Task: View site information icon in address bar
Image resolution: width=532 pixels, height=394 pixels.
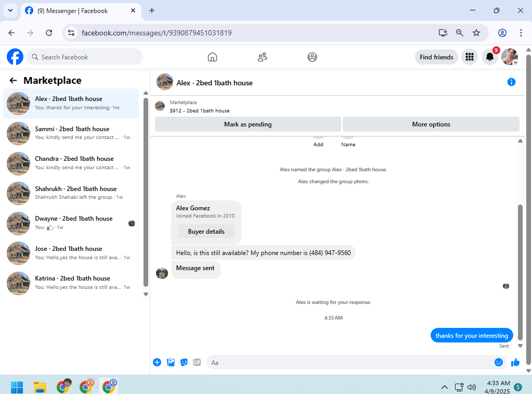Action: click(71, 33)
